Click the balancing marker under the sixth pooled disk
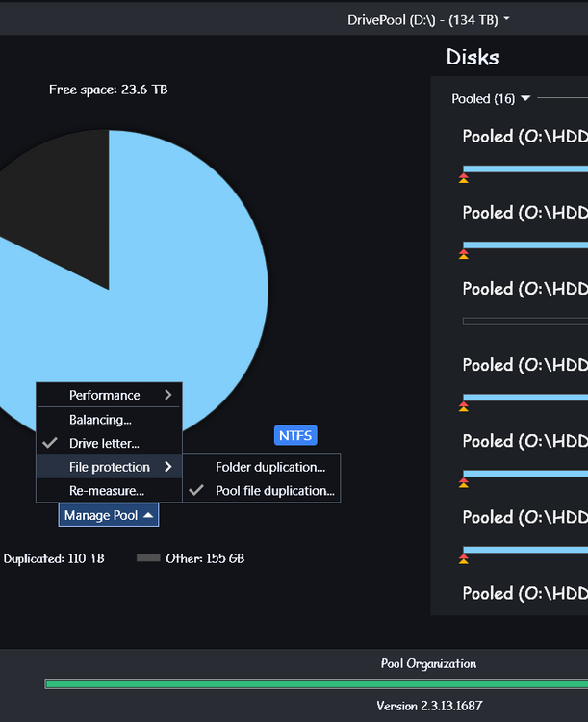This screenshot has width=588, height=722. (x=464, y=558)
